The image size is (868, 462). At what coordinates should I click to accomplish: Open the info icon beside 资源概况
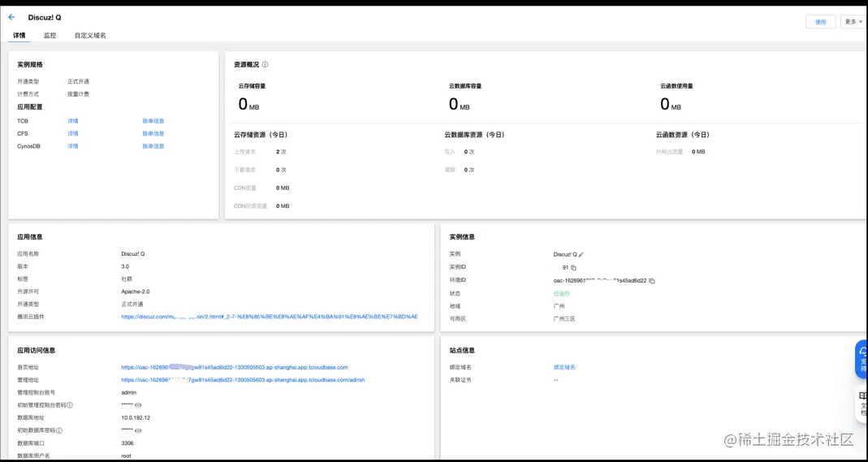tap(266, 65)
